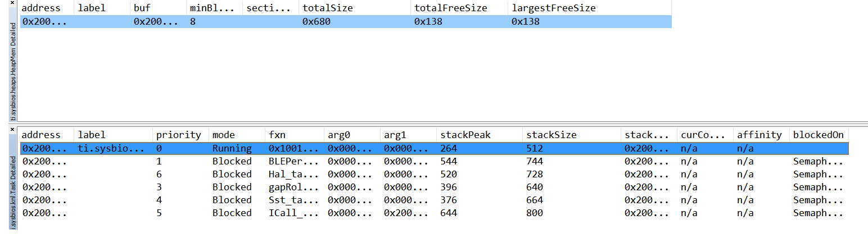
Task: Close the HeapMem Detailed panel
Action: point(12,3)
